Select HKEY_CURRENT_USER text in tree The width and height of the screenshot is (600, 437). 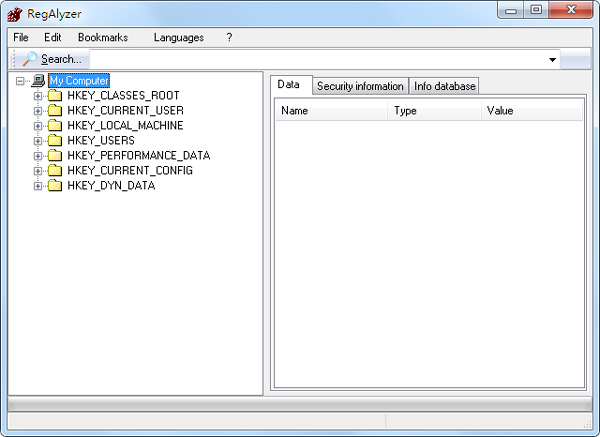(126, 110)
